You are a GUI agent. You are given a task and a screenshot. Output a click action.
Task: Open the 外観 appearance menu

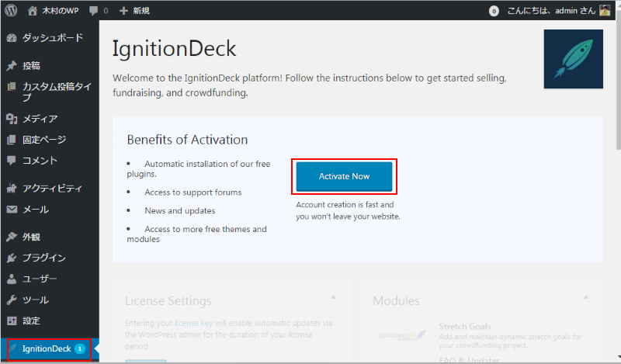coord(31,237)
